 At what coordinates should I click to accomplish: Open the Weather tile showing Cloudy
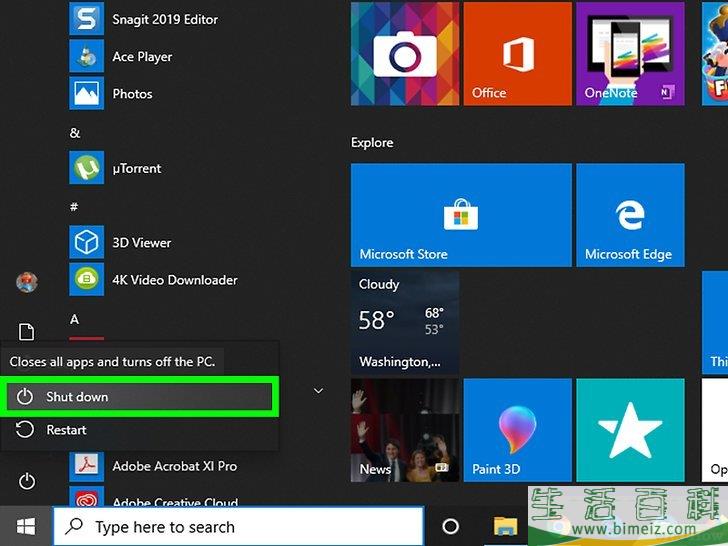[405, 321]
